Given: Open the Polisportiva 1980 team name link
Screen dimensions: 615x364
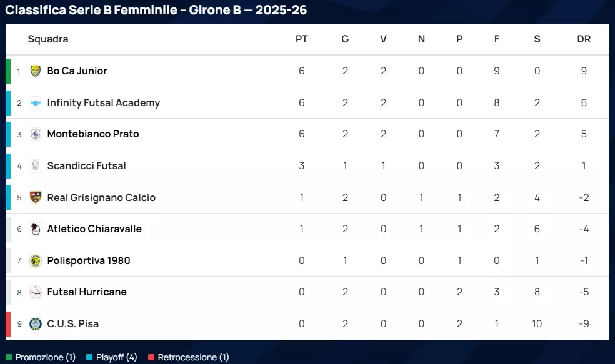Looking at the screenshot, I should (x=89, y=261).
